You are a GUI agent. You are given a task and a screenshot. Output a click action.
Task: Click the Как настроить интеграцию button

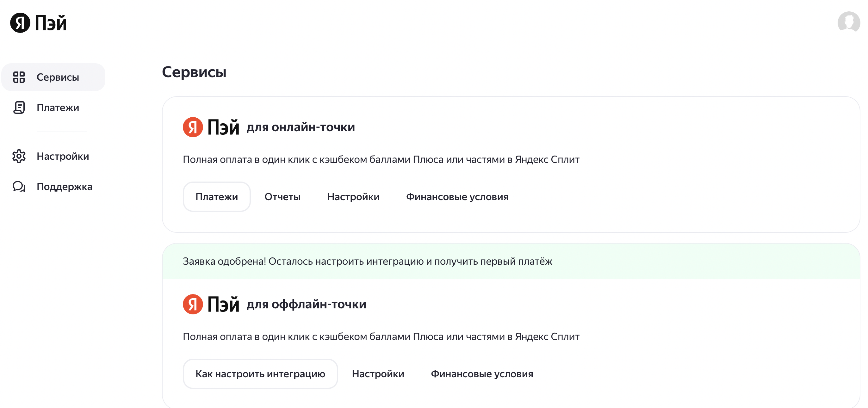(x=260, y=374)
